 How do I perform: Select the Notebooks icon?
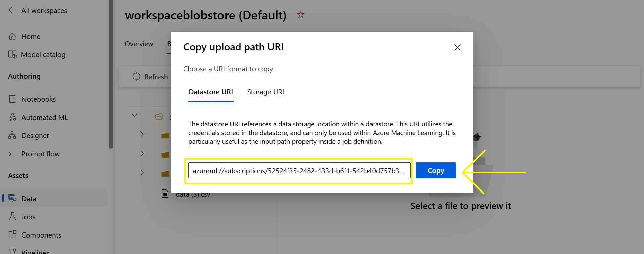[12, 99]
